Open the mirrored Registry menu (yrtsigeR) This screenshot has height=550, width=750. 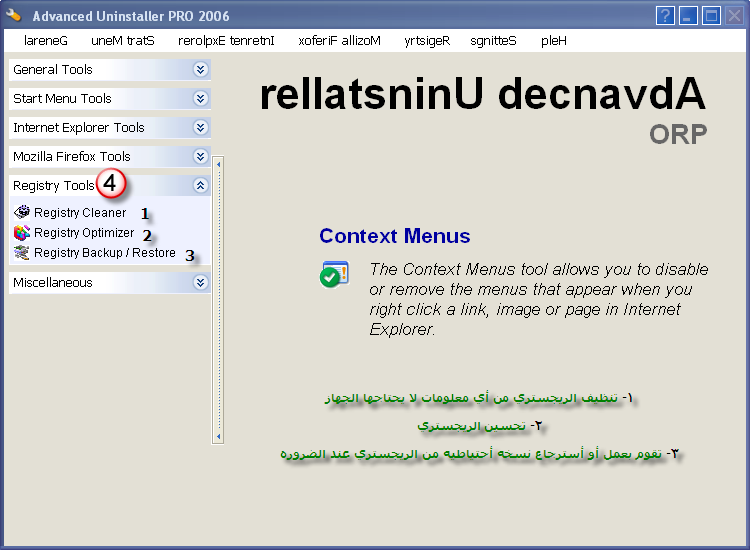click(x=427, y=41)
